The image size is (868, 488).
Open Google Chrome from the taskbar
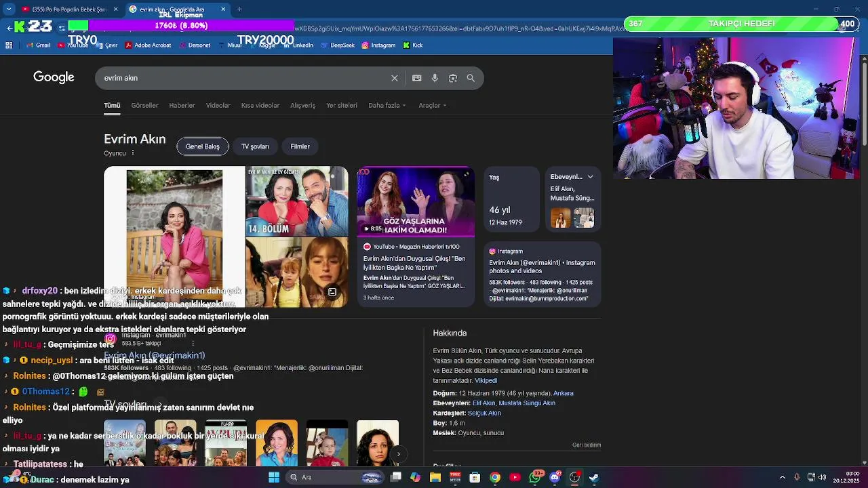pyautogui.click(x=495, y=477)
